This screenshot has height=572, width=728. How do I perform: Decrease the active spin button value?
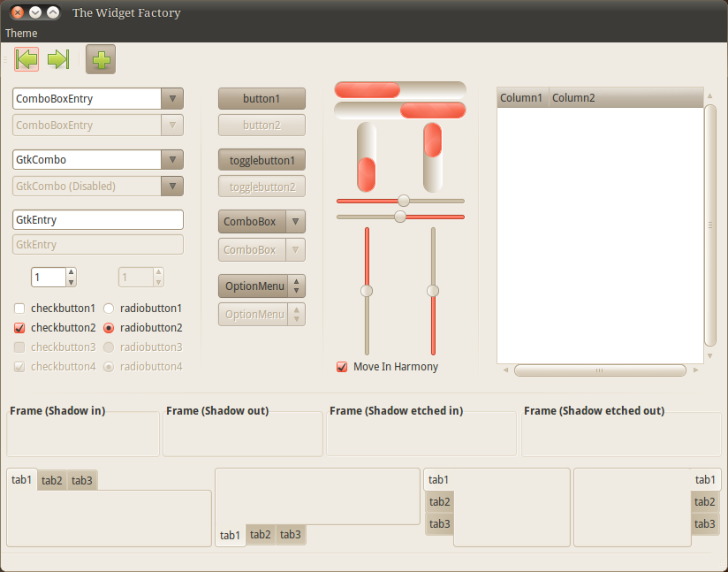71,282
